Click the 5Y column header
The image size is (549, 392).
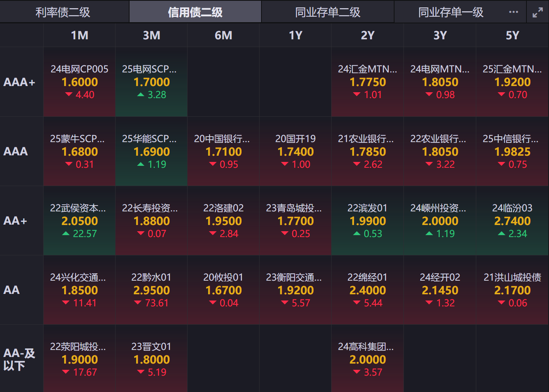click(512, 35)
